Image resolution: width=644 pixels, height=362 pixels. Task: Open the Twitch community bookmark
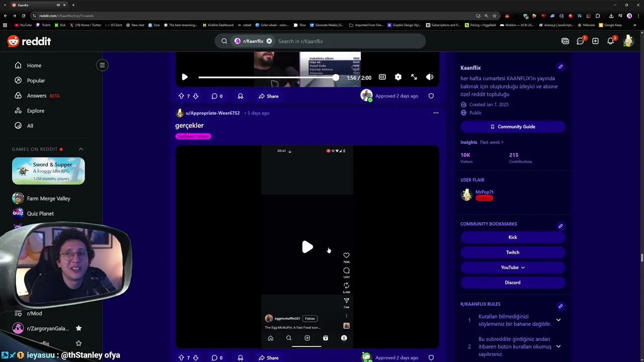[513, 252]
